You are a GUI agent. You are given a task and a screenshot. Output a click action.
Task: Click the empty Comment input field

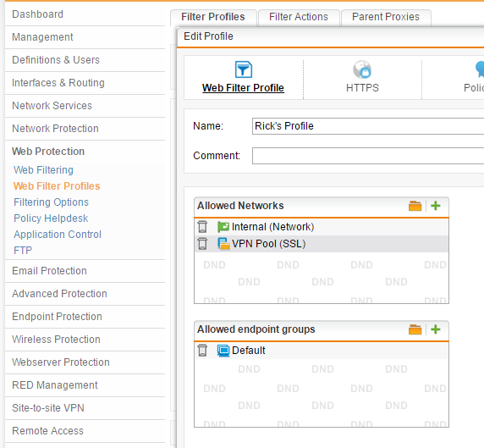[368, 156]
